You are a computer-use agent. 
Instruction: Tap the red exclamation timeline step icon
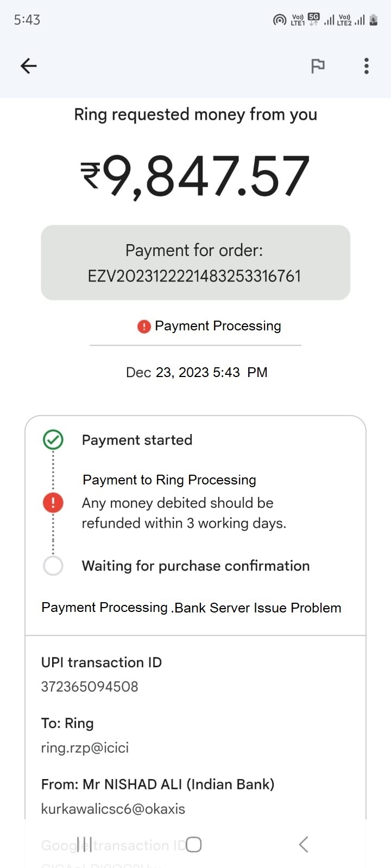[x=53, y=502]
